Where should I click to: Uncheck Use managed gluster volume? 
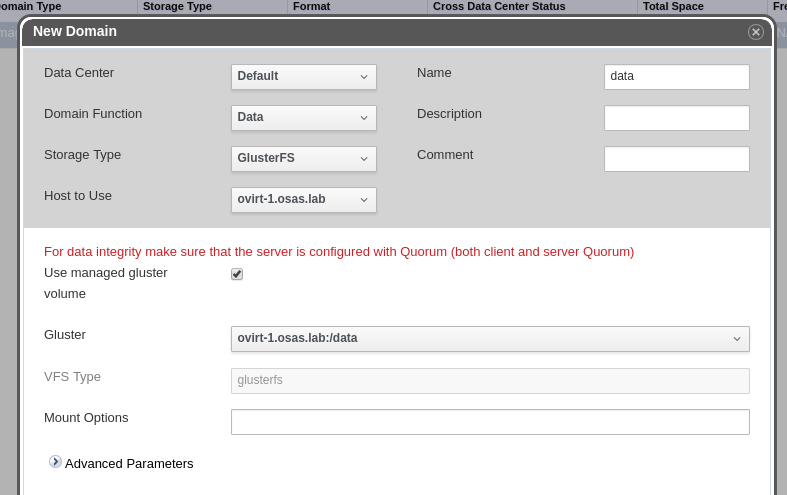coord(237,274)
